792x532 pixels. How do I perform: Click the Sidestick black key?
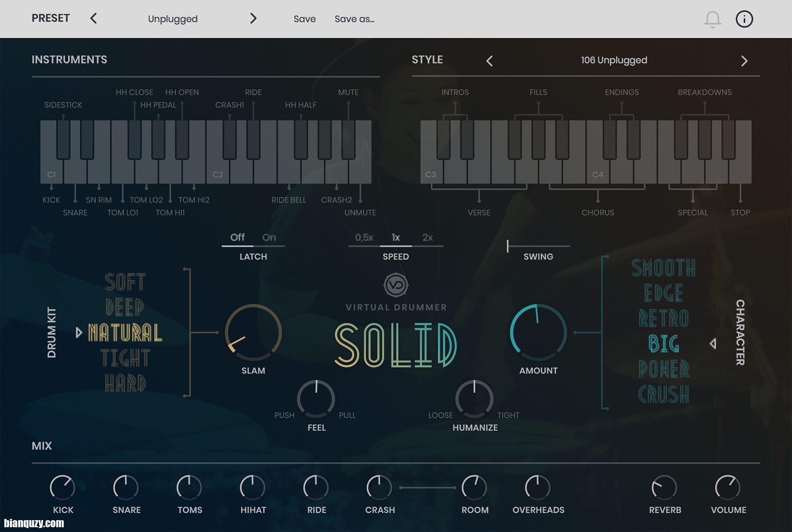click(x=63, y=139)
